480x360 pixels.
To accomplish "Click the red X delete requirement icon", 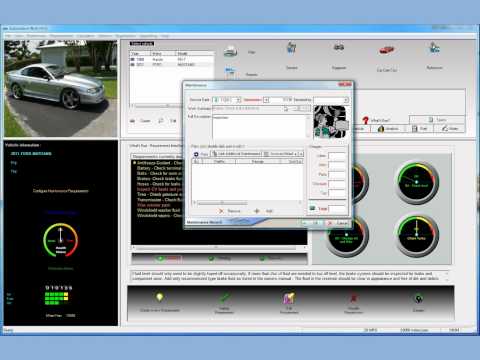I will tap(354, 298).
